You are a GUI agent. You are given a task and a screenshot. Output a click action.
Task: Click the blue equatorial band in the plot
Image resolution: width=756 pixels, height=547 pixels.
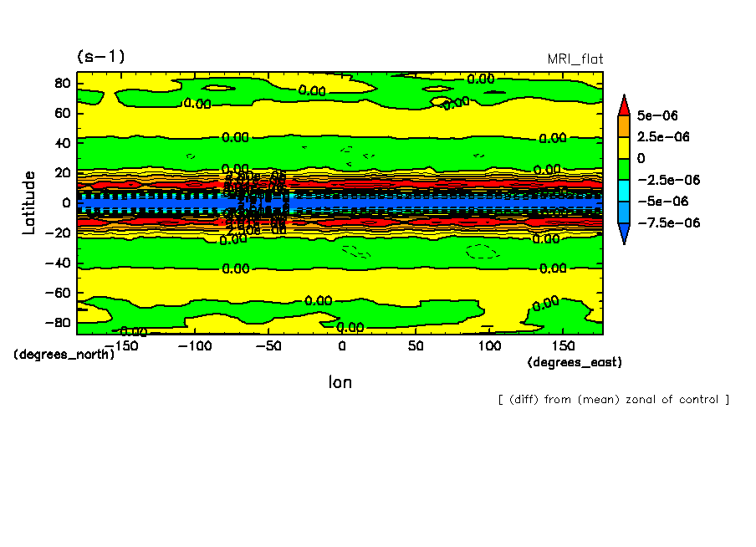click(x=340, y=203)
